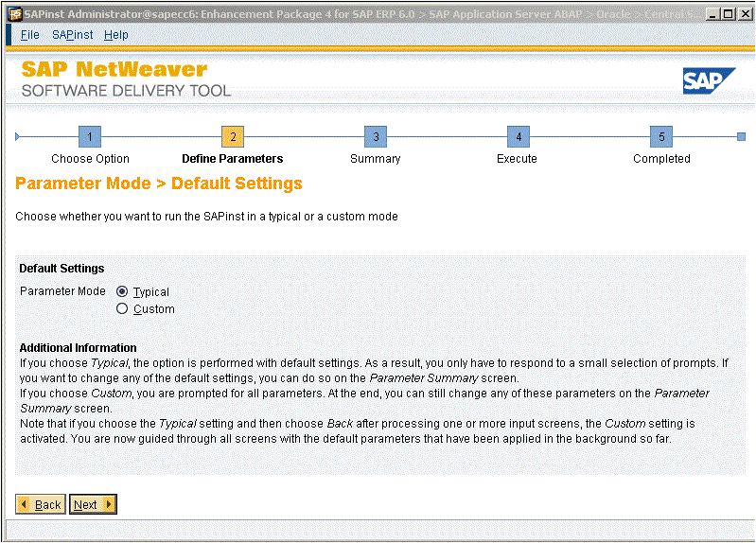This screenshot has width=756, height=543.
Task: Click step 2 Define Parameters icon
Action: 233,137
